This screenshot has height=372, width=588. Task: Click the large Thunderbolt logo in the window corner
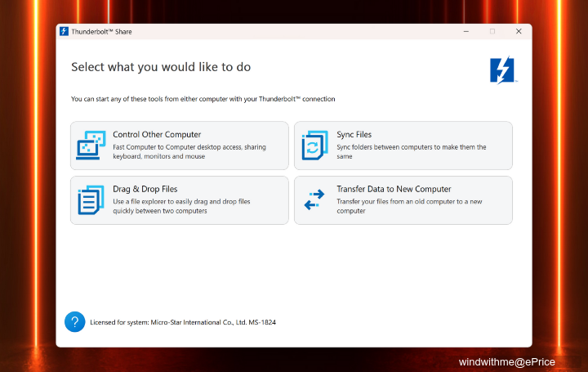pos(501,70)
